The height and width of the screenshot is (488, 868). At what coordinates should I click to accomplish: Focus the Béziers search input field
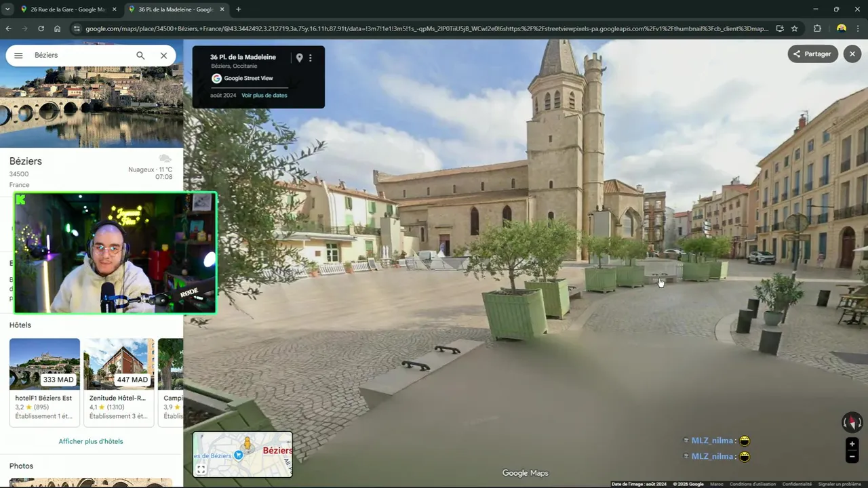tap(81, 56)
